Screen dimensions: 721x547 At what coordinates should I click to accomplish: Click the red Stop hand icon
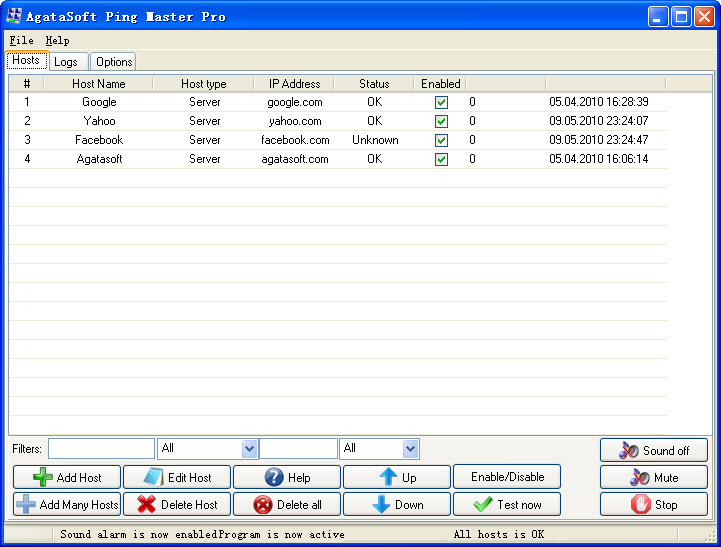(640, 505)
